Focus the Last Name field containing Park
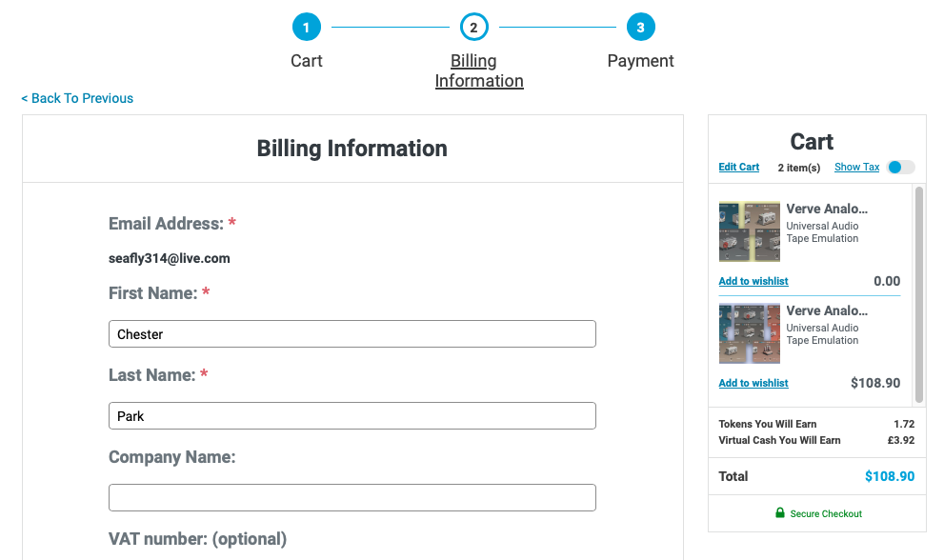944x560 pixels. click(x=352, y=416)
